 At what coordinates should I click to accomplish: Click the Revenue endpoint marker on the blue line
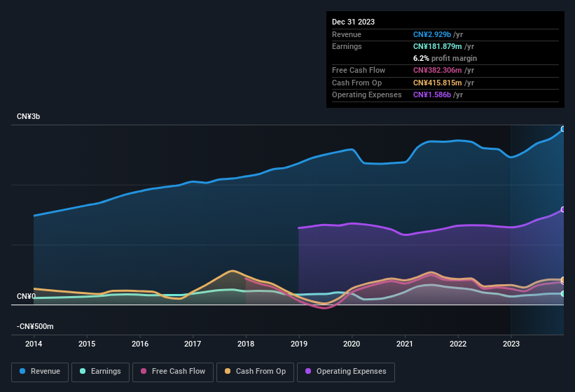tap(563, 129)
